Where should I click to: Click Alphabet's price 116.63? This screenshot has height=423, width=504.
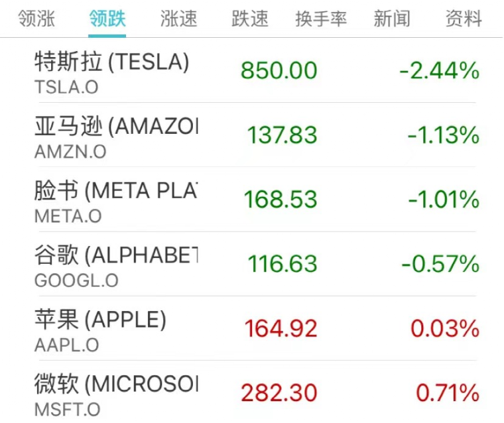click(x=283, y=264)
